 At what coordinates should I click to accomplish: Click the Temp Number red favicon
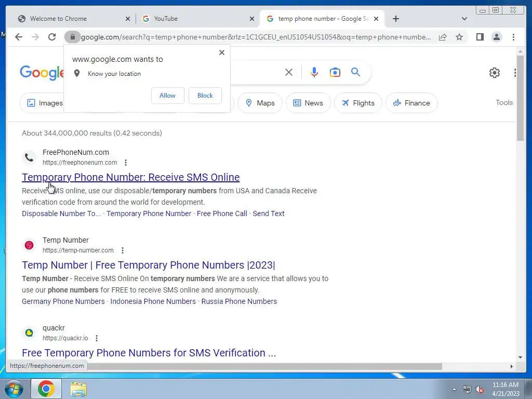(x=29, y=245)
